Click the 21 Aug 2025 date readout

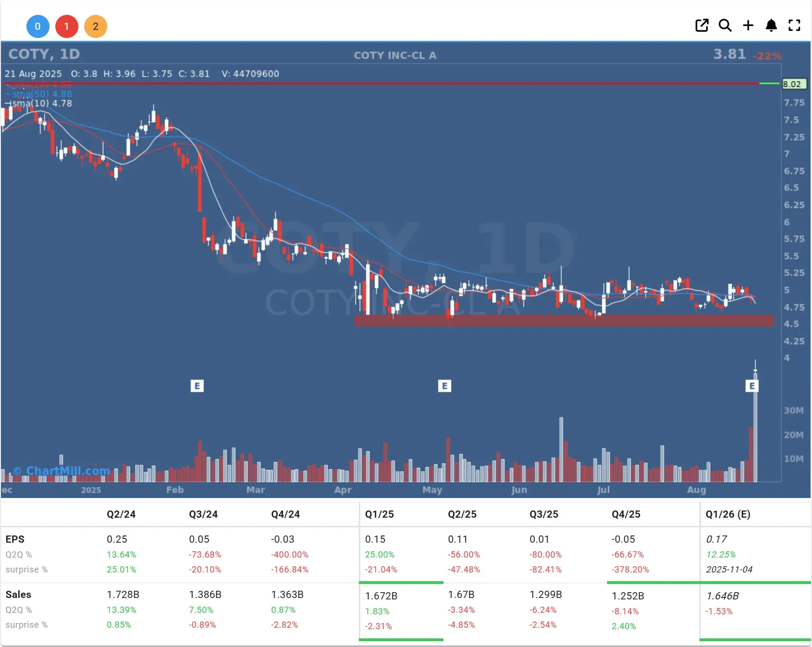coord(33,74)
